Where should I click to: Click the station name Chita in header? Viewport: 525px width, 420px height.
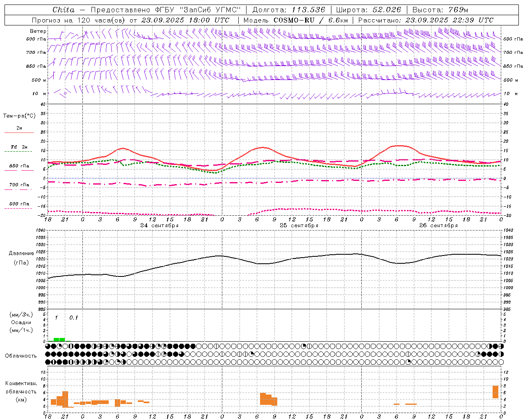(64, 10)
